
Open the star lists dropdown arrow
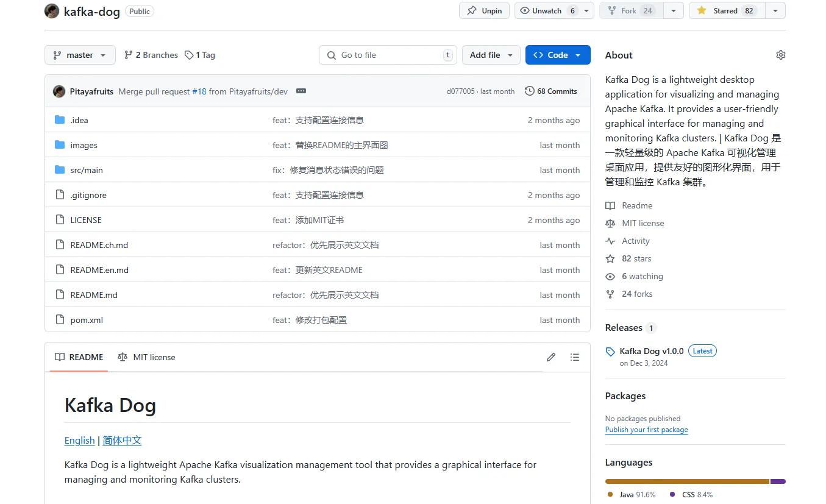(x=775, y=11)
